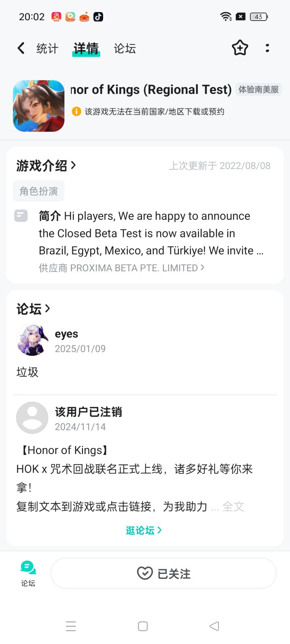Expand the 游戏介绍 section

tap(46, 165)
